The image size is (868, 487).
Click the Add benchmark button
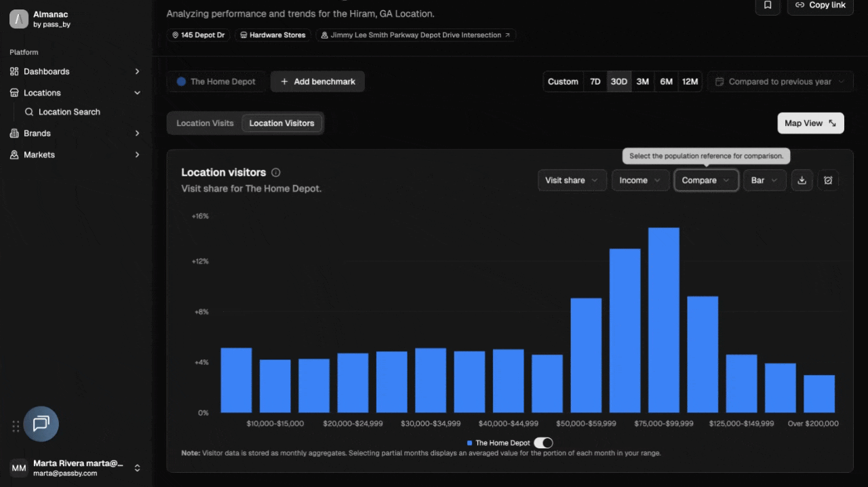317,81
